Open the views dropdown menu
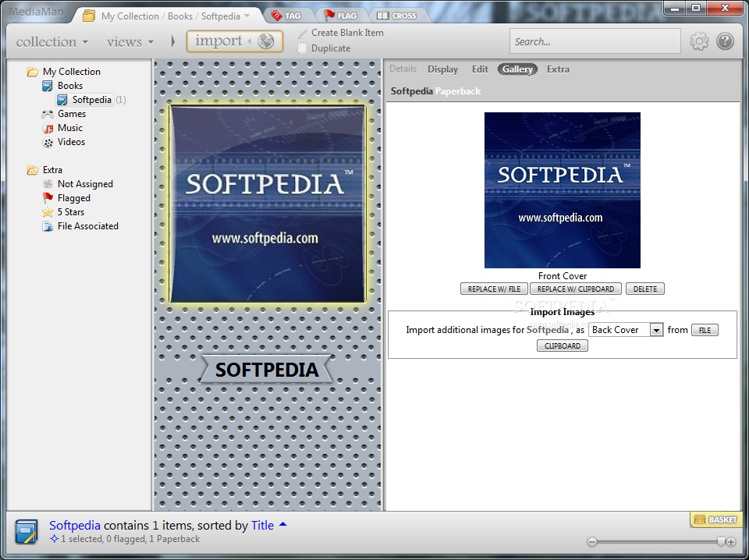The width and height of the screenshot is (749, 560). (130, 41)
